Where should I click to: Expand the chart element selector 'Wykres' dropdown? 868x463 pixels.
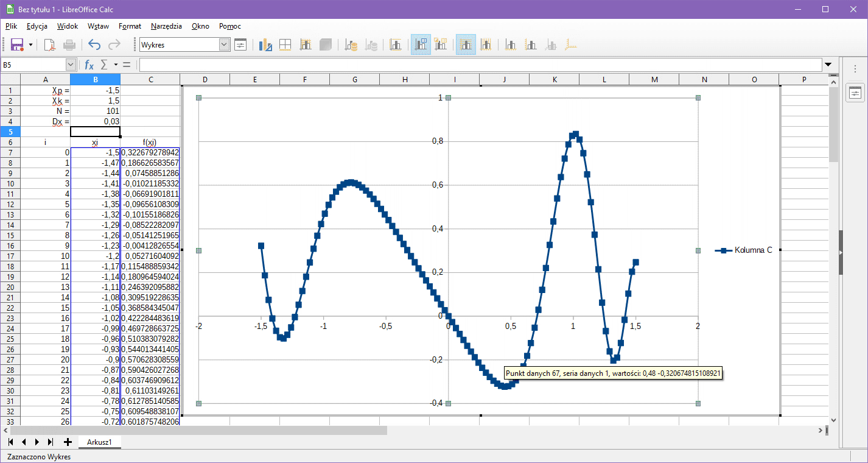click(224, 44)
